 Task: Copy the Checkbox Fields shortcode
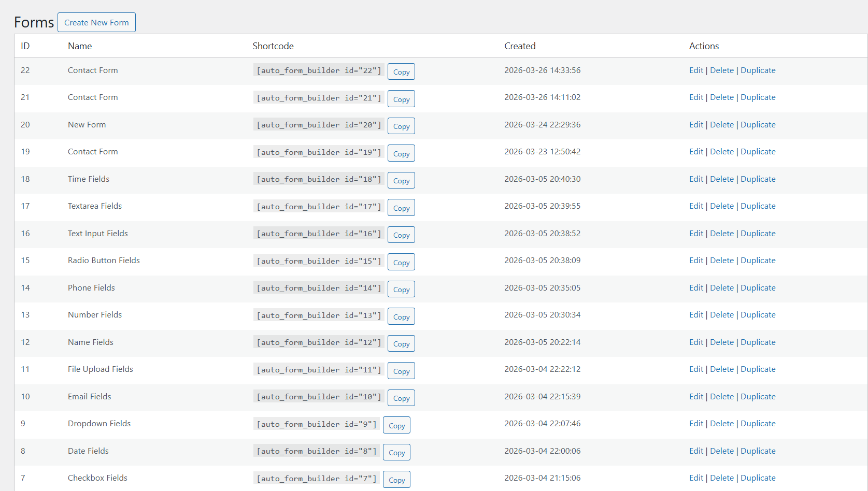click(396, 480)
